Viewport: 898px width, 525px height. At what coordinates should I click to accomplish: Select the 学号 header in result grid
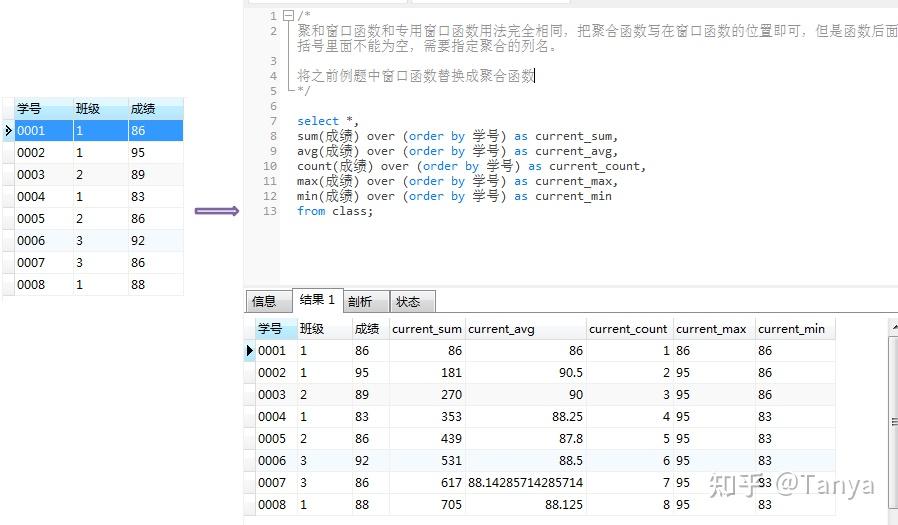click(276, 329)
